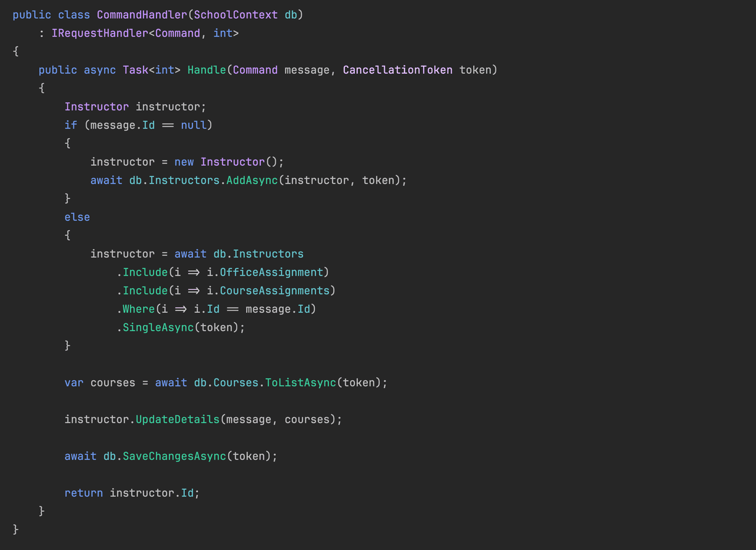The width and height of the screenshot is (756, 550).
Task: Click OfficeAssignment in the first Include call
Action: click(271, 272)
